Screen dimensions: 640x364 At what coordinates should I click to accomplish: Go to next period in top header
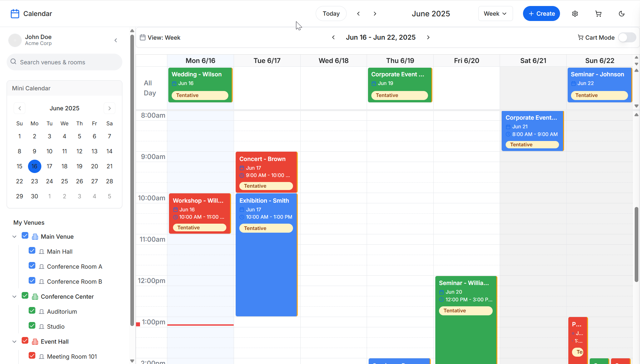[375, 14]
